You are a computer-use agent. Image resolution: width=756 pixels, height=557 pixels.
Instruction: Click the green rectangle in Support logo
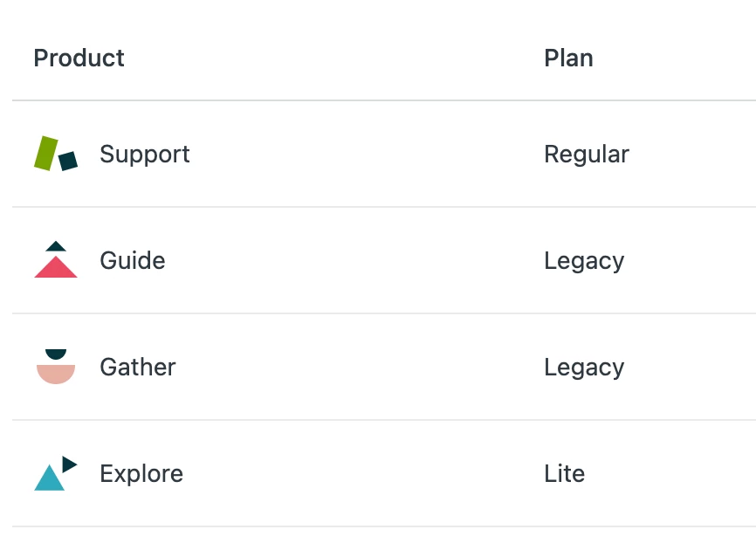pos(45,153)
